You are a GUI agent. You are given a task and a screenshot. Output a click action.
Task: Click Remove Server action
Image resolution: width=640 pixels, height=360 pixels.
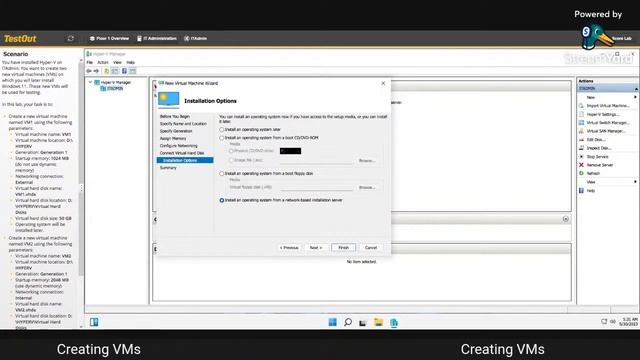click(x=600, y=165)
